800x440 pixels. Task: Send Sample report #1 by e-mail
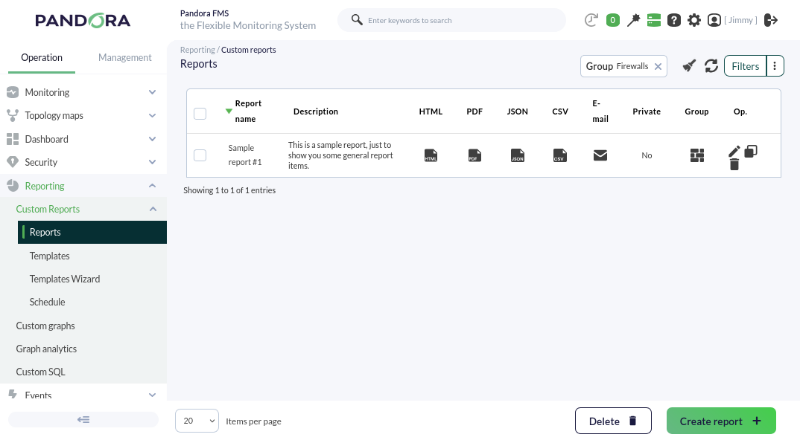[601, 155]
